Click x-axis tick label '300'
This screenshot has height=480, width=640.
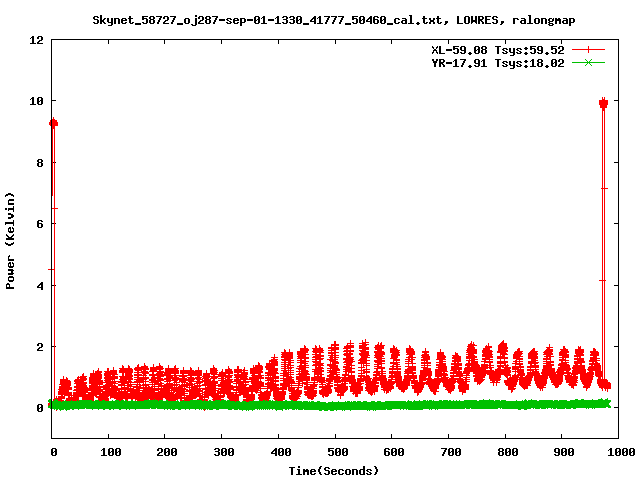[224, 452]
